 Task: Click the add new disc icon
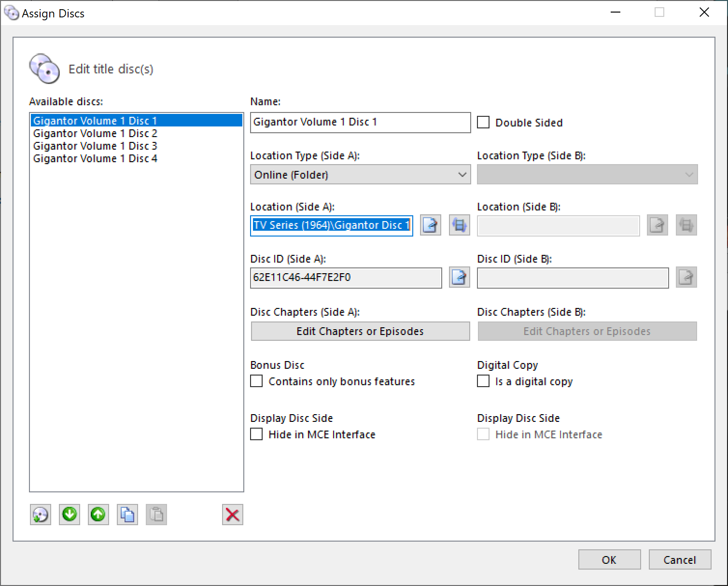[x=41, y=515]
